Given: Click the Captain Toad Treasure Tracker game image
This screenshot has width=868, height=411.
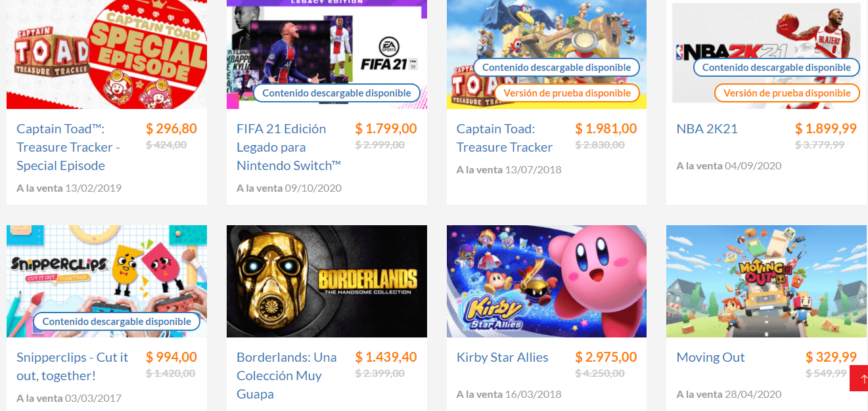Looking at the screenshot, I should [546, 33].
